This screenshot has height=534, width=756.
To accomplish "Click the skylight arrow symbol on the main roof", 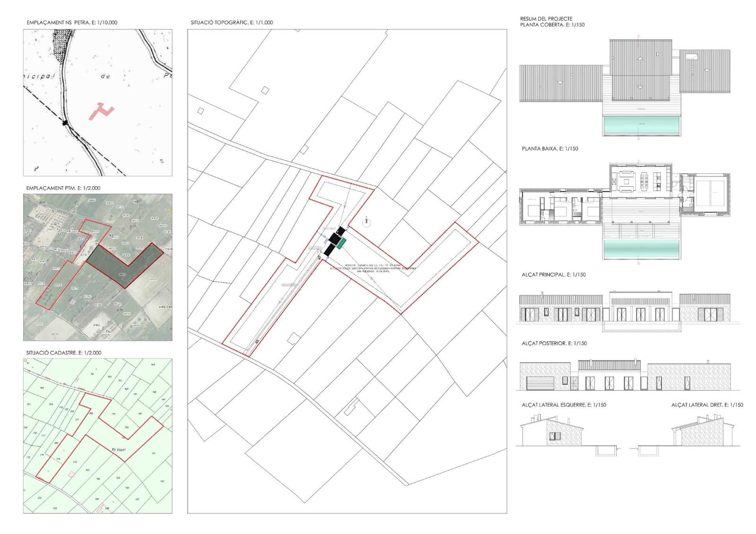I will 640,58.
